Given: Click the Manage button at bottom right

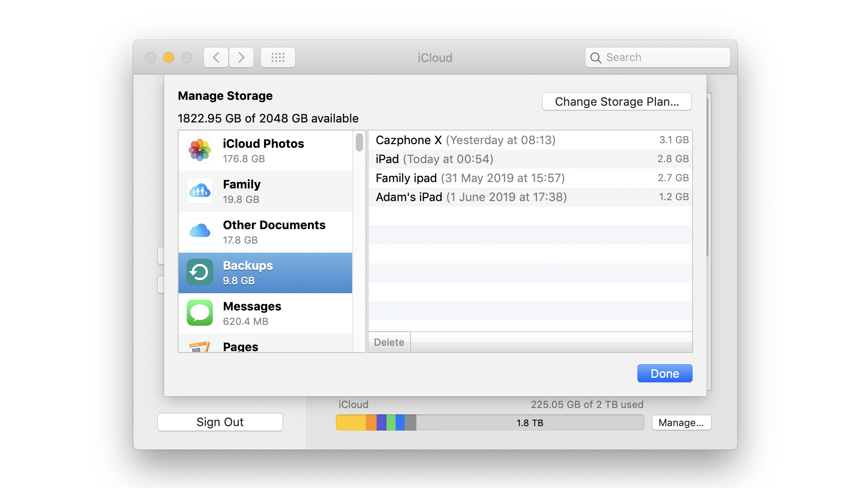Looking at the screenshot, I should point(683,423).
